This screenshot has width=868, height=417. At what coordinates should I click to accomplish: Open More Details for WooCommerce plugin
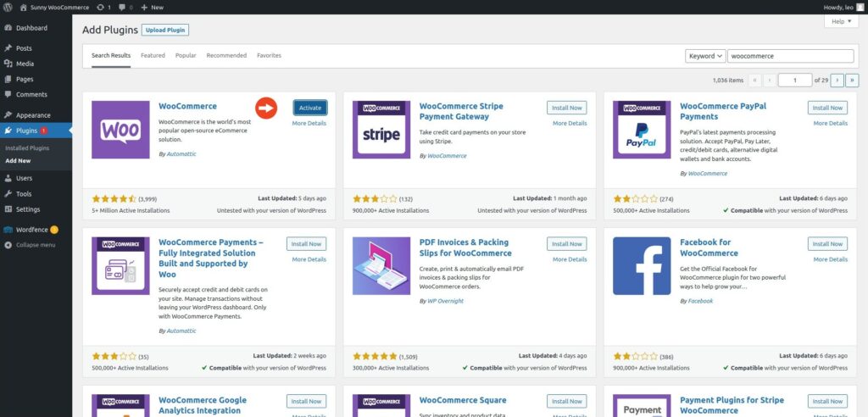point(309,124)
